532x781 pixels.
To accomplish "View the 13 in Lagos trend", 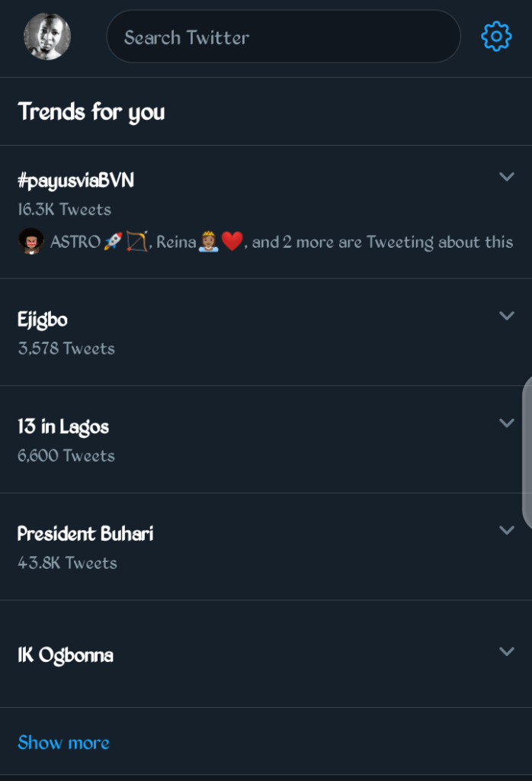I will (x=63, y=427).
